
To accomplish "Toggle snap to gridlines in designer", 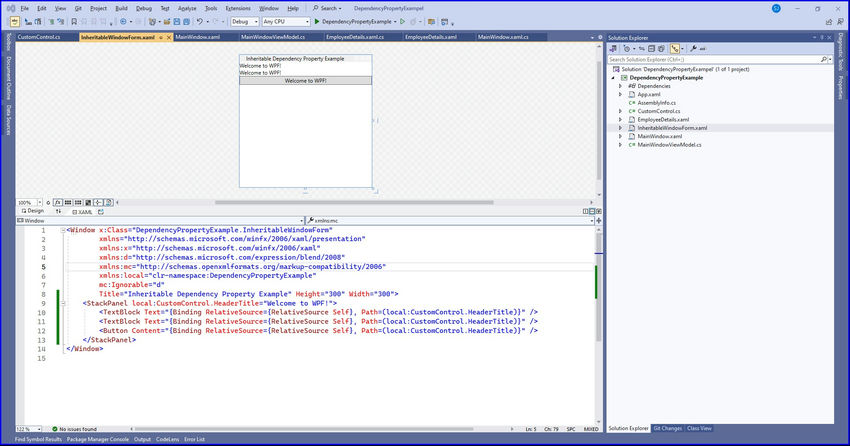I will pos(78,203).
